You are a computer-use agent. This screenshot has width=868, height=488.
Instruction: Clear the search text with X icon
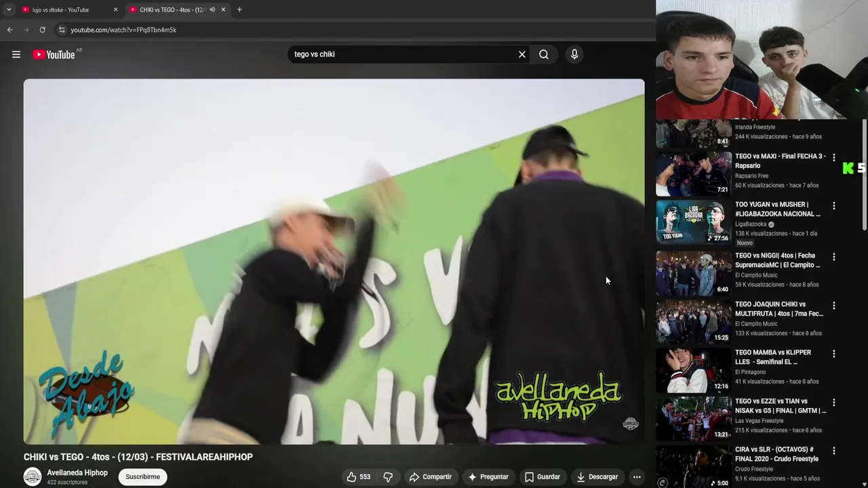coord(522,54)
